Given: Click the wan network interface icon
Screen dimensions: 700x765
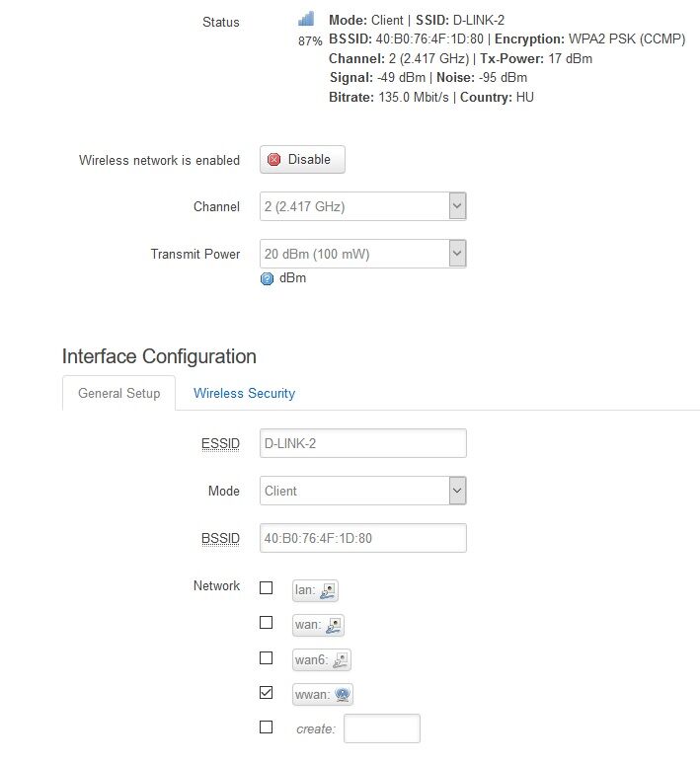Looking at the screenshot, I should (x=335, y=626).
